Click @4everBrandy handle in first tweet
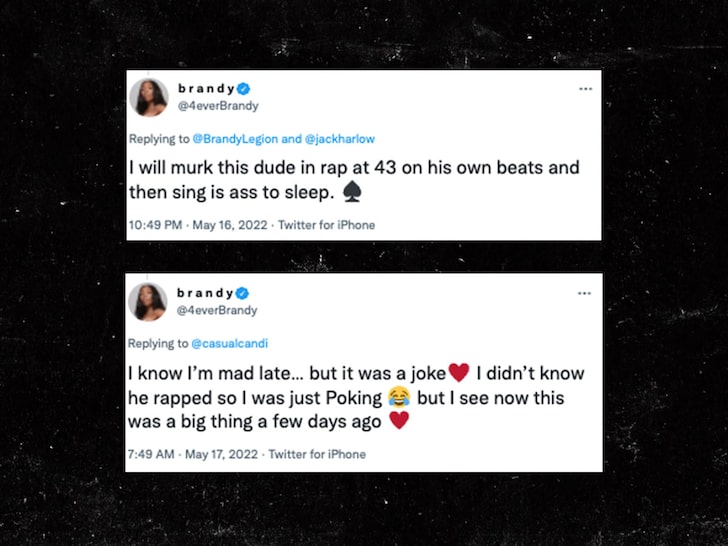728x546 pixels. tap(218, 106)
